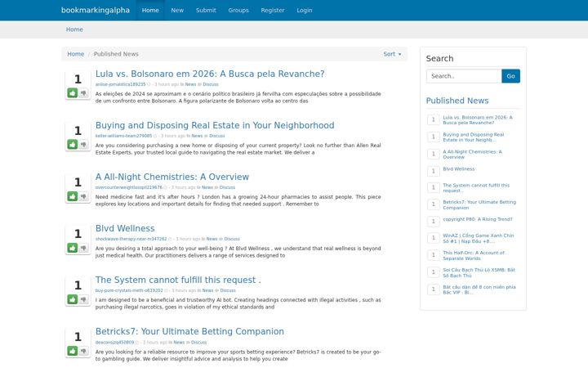Open sidebar link A All-Night Chemistries

472,155
